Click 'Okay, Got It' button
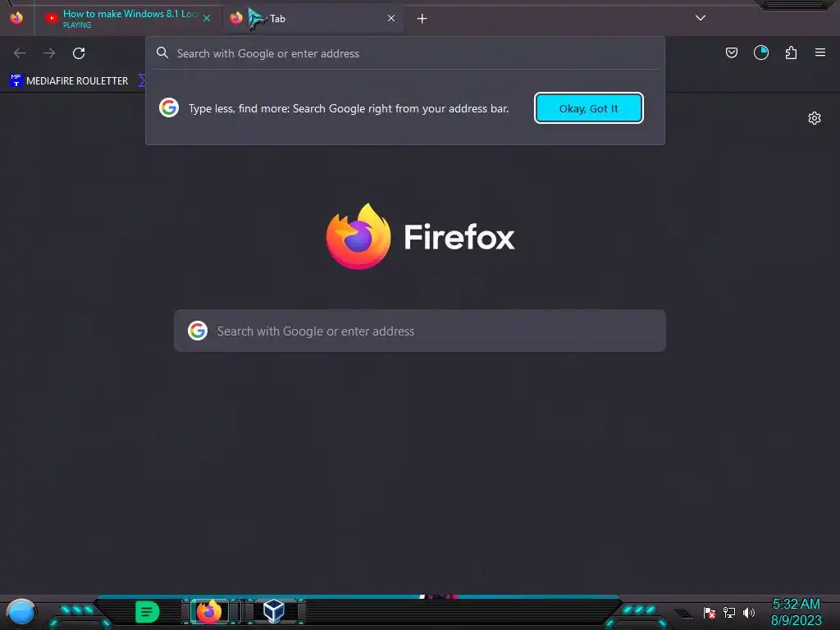840x630 pixels. (x=589, y=108)
